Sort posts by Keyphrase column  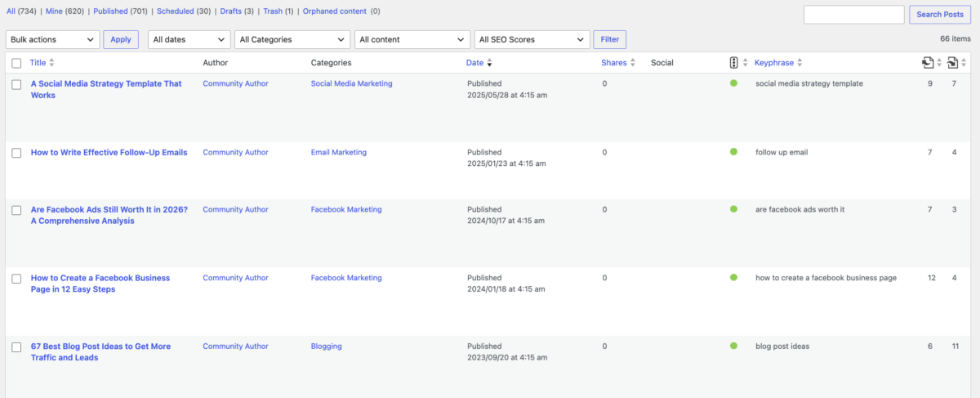tap(774, 62)
